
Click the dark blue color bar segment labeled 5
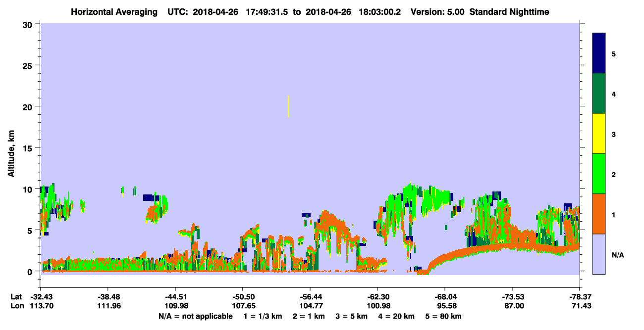pos(599,53)
